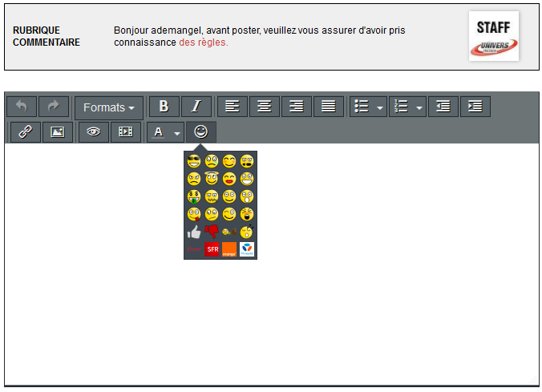542x392 pixels.
Task: Insert the red thumbs down icon
Action: click(212, 232)
